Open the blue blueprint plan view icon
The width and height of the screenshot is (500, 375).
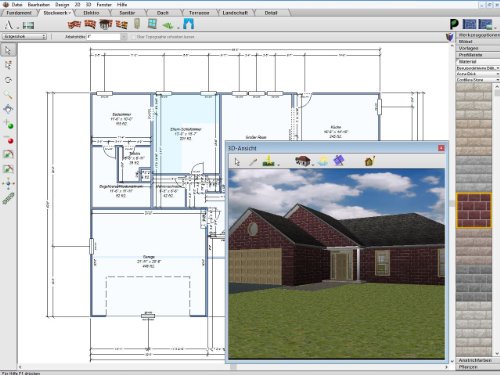pos(470,24)
